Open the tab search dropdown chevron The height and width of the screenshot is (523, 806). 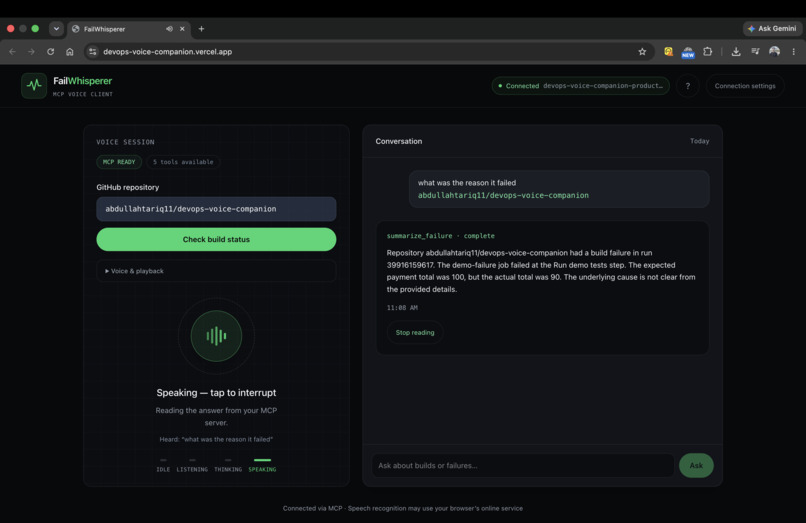click(56, 29)
